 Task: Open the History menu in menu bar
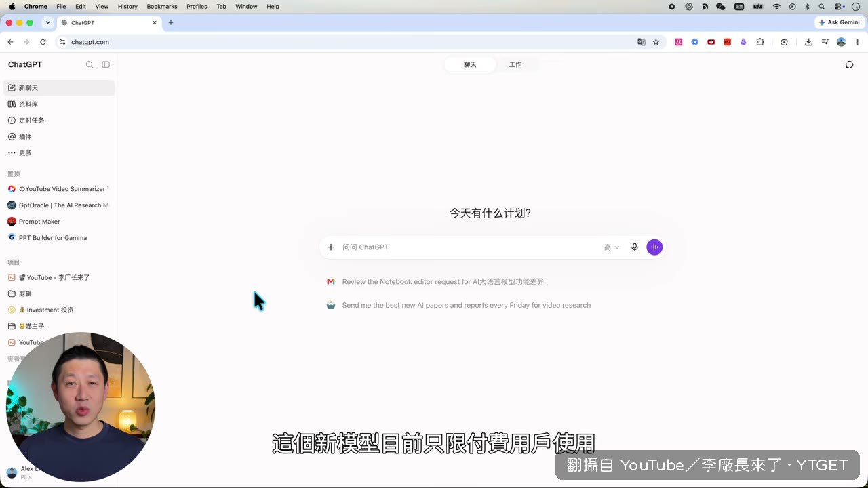coord(127,7)
